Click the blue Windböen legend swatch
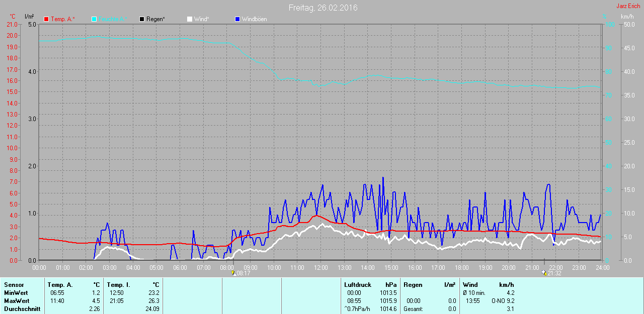The image size is (644, 314). pos(237,19)
